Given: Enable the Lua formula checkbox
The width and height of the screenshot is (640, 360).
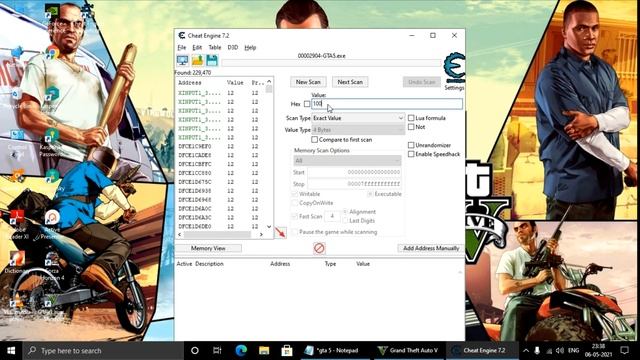Looking at the screenshot, I should point(411,118).
